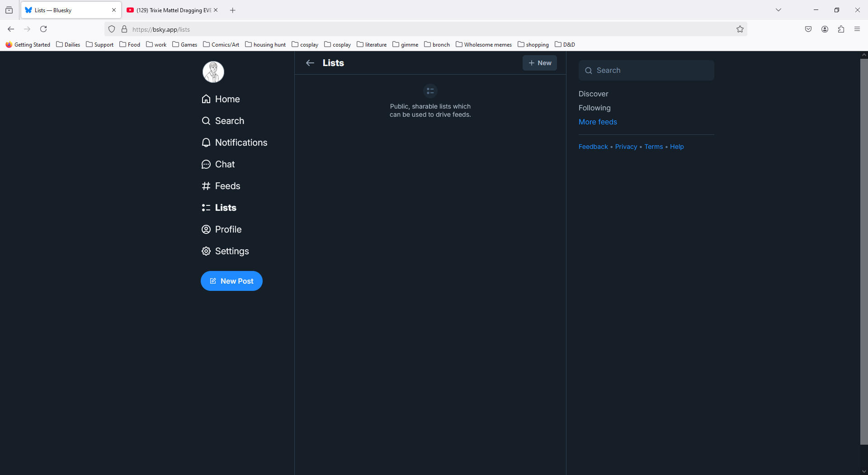The image size is (868, 475).
Task: Open the Firefox hamburger application menu
Action: (857, 29)
